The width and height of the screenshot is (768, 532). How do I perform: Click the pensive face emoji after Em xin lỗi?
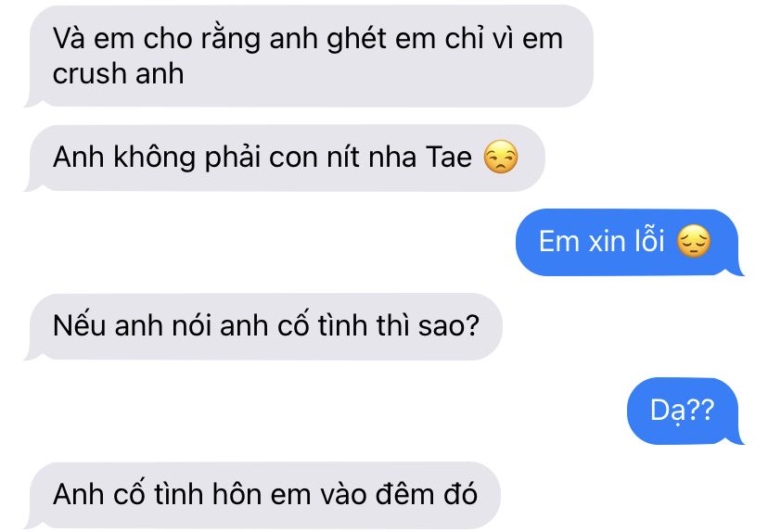click(694, 241)
